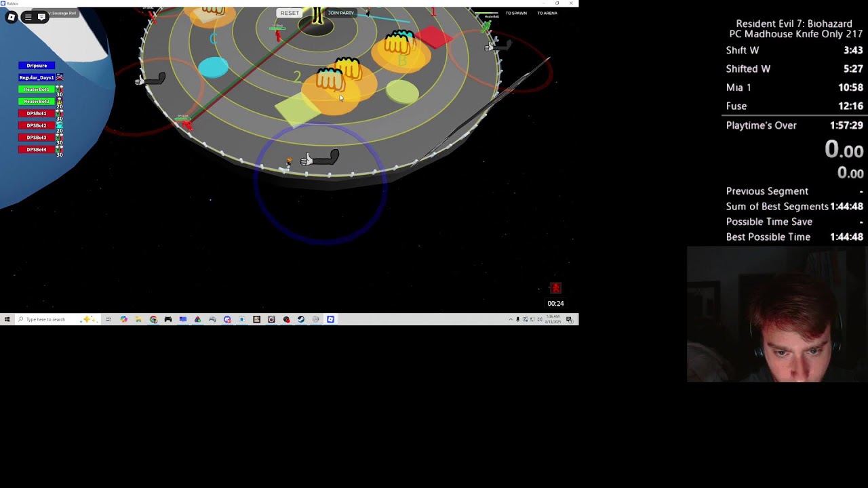Click the cyan status icon beside DPSBot2

point(60,125)
